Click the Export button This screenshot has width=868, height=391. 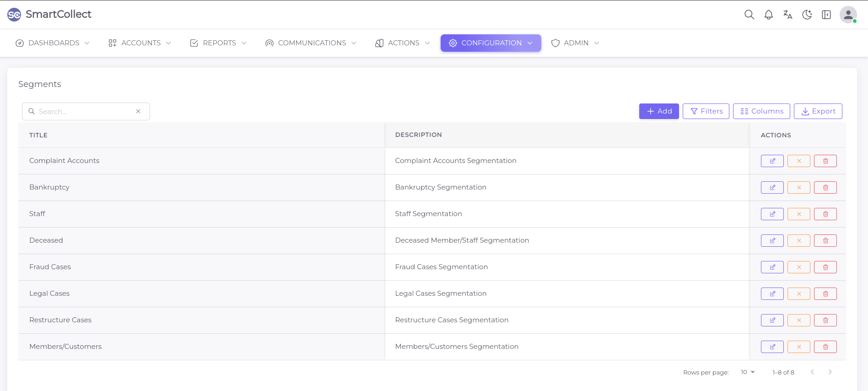(818, 111)
